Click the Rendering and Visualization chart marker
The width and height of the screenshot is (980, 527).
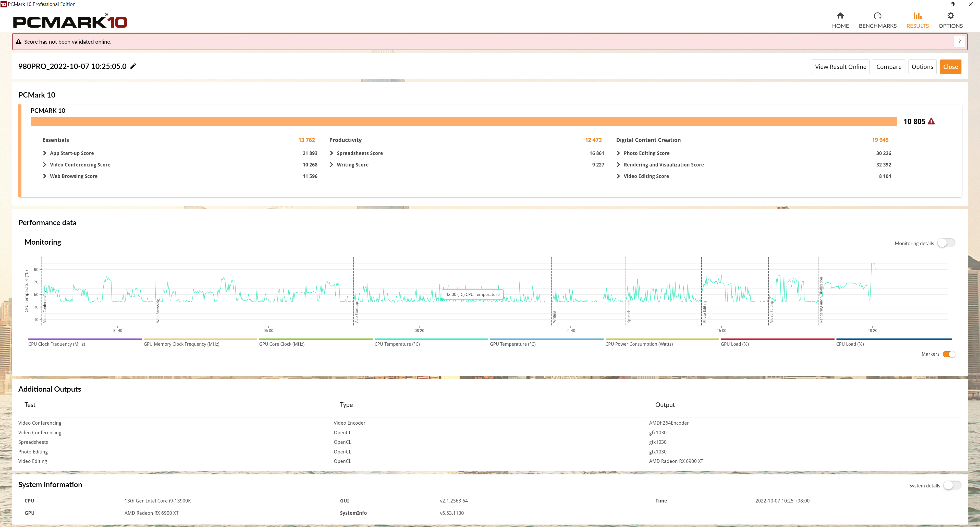[x=821, y=300]
